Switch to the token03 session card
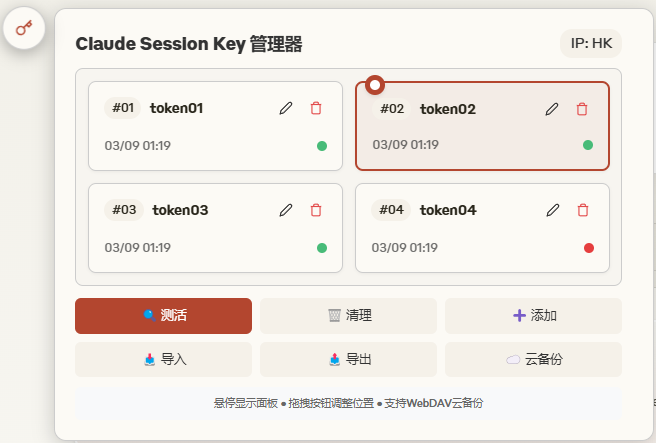The image size is (656, 443). (215, 228)
